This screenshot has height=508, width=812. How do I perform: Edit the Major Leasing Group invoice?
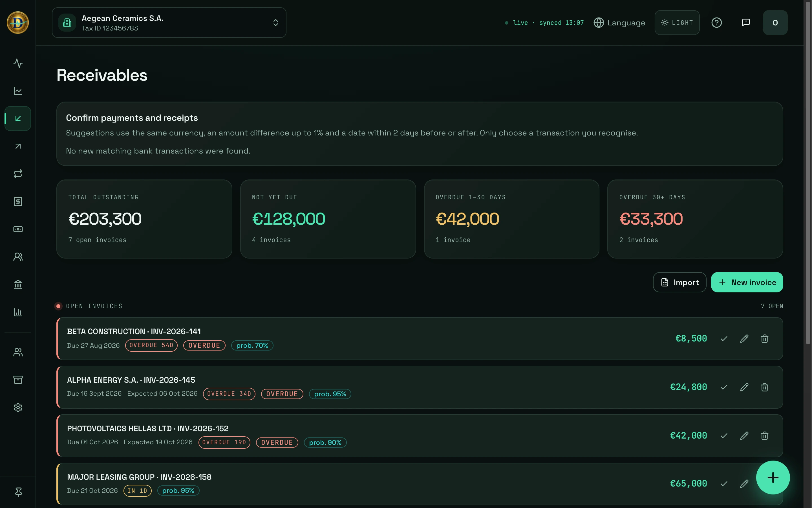click(744, 483)
